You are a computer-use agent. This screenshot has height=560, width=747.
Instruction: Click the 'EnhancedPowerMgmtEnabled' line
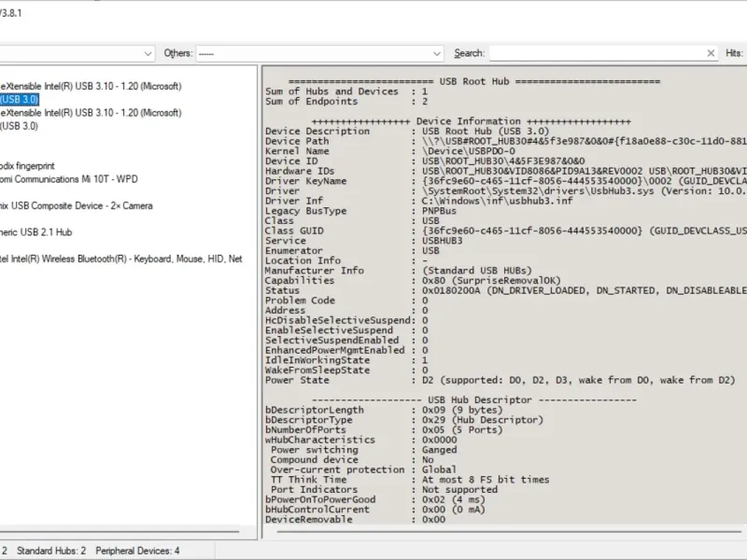346,351
